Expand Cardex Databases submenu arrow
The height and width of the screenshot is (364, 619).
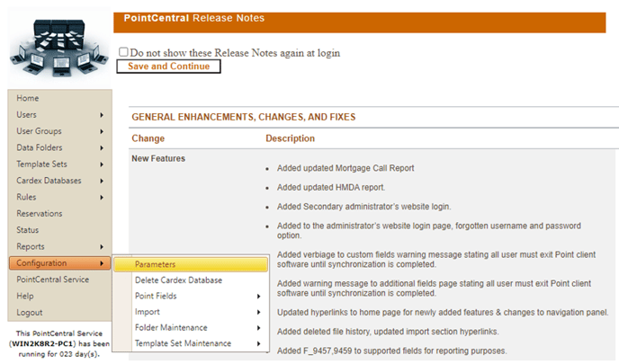point(102,181)
